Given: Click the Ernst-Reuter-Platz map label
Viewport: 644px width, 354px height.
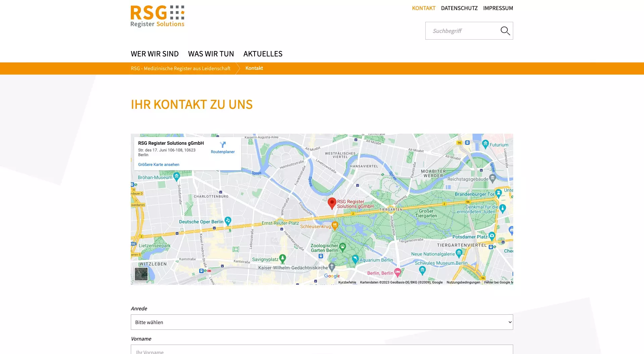Looking at the screenshot, I should point(280,223).
